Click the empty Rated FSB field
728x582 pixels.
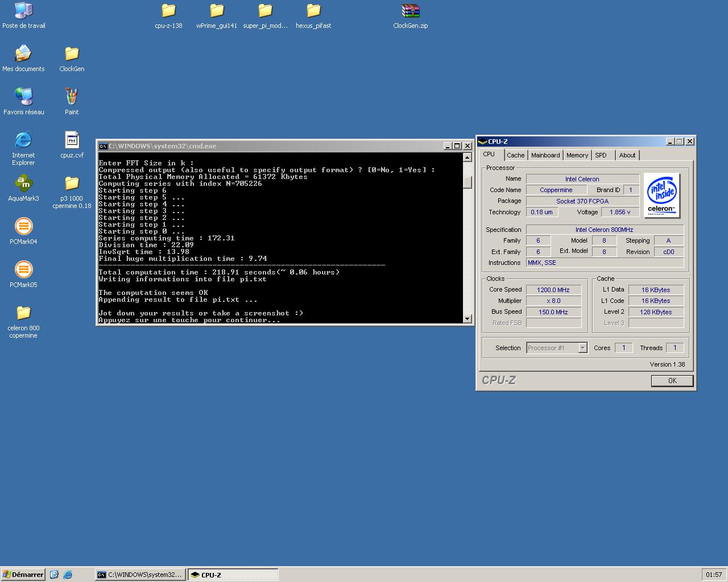[x=553, y=323]
